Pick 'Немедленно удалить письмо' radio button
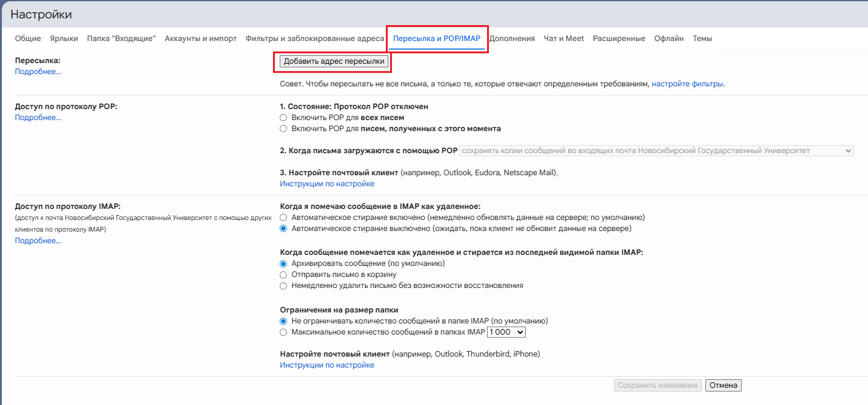 [283, 286]
